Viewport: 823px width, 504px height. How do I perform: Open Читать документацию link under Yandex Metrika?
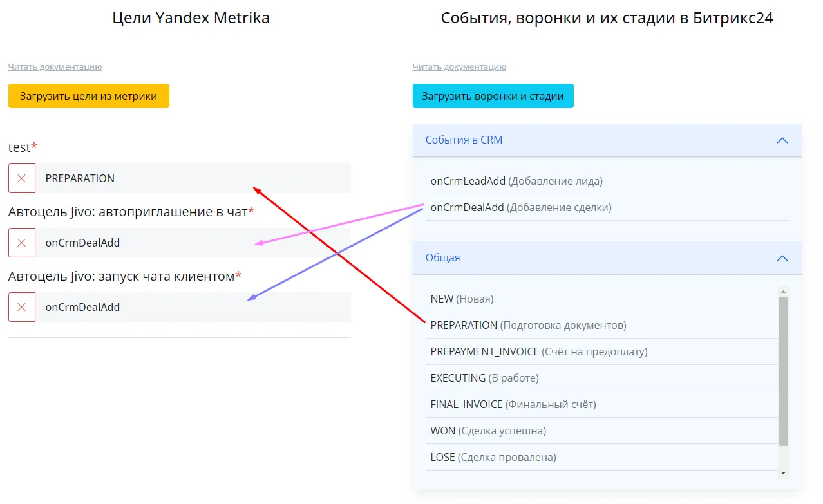[55, 66]
